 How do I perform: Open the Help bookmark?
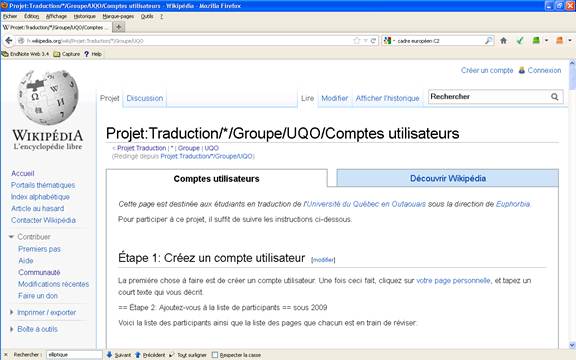93,54
